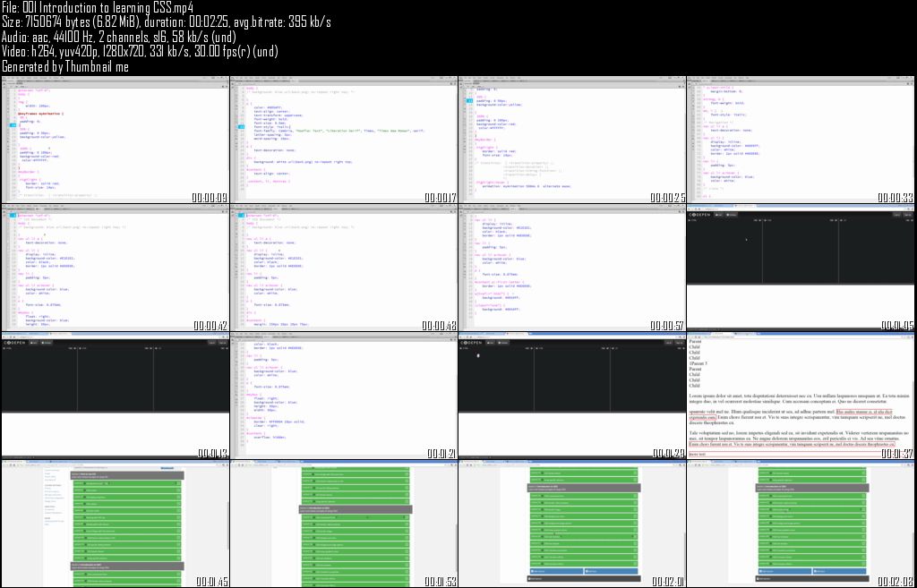Viewport: 917px width, 588px height.
Task: Click the 'Generated by Thumbnail me' text
Action: click(64, 66)
